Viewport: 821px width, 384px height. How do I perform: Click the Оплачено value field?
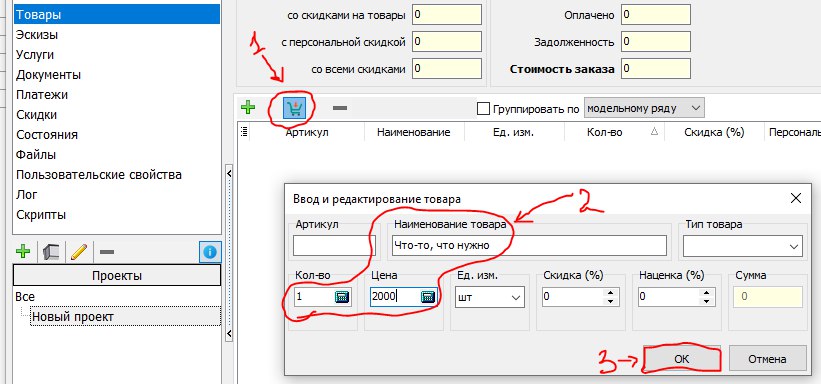click(656, 15)
